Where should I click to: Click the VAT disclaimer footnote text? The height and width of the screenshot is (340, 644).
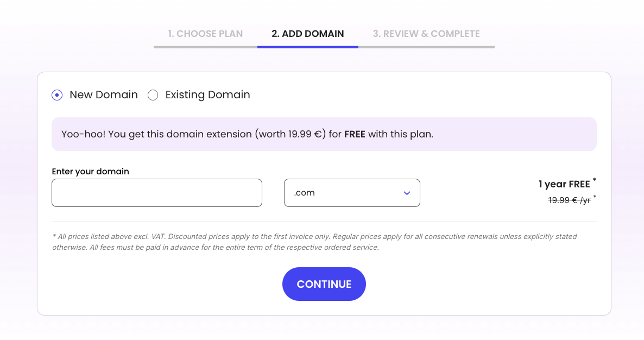tap(315, 242)
